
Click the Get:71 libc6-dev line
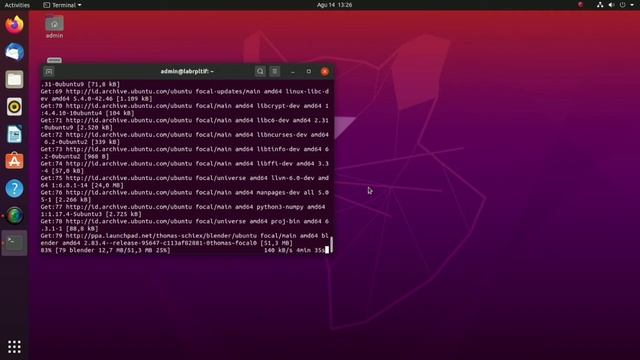pyautogui.click(x=184, y=124)
